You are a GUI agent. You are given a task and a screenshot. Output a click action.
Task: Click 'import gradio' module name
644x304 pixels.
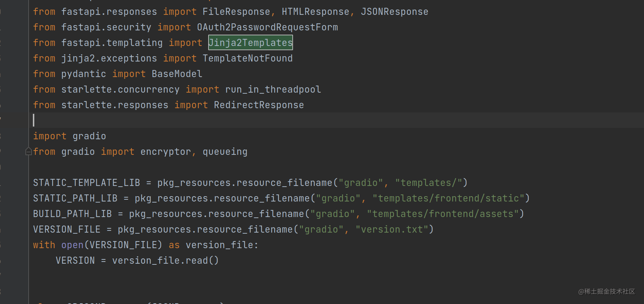pos(89,136)
